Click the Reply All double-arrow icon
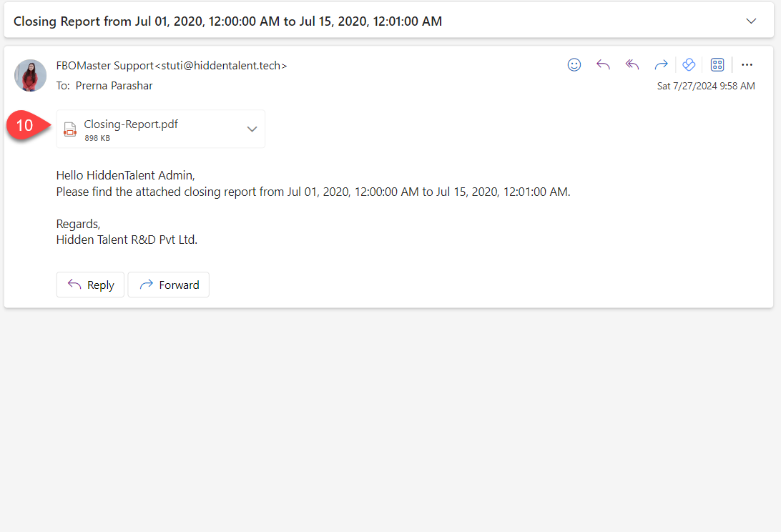This screenshot has width=781, height=532. point(632,65)
